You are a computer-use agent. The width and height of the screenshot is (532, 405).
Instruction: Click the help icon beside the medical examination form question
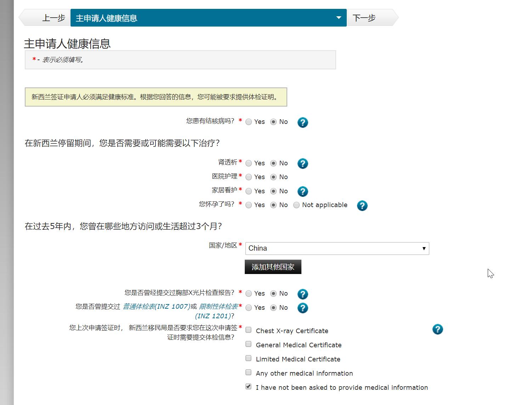(x=302, y=308)
